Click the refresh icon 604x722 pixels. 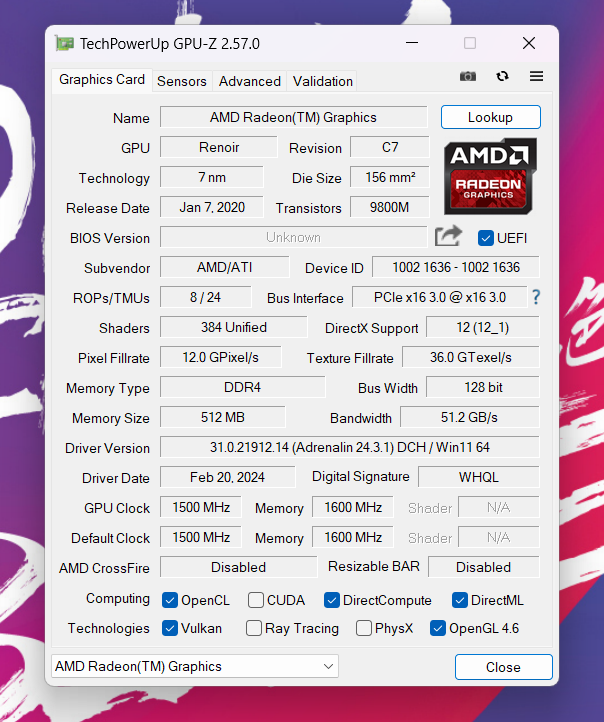click(502, 76)
